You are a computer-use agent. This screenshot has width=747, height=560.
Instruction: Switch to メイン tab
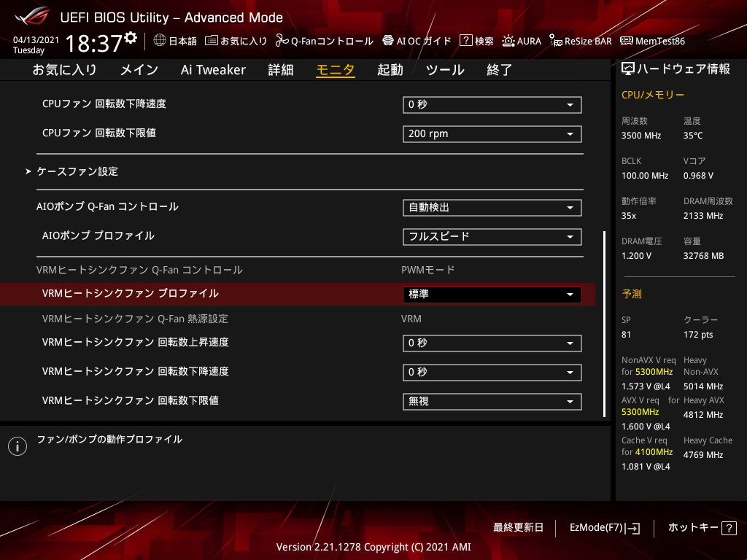(139, 70)
